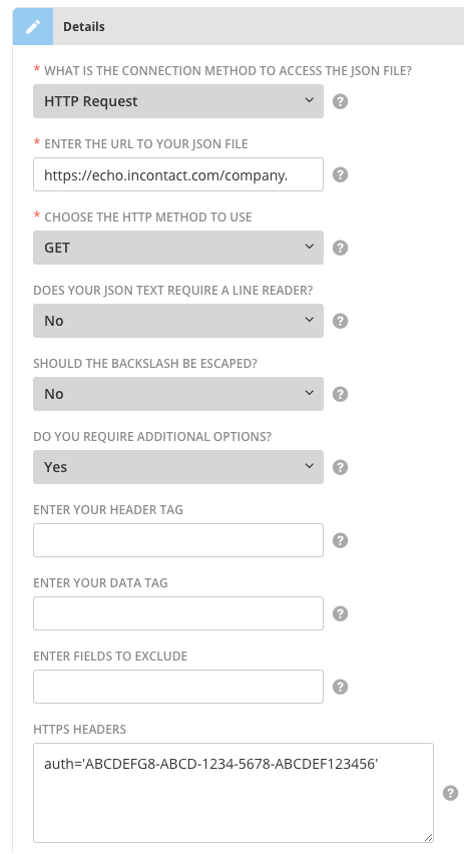Open help icon for connection method

pyautogui.click(x=340, y=101)
